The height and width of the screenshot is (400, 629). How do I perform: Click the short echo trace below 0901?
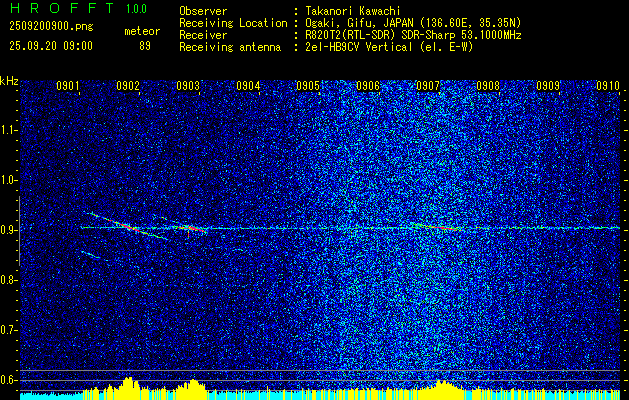pos(91,254)
